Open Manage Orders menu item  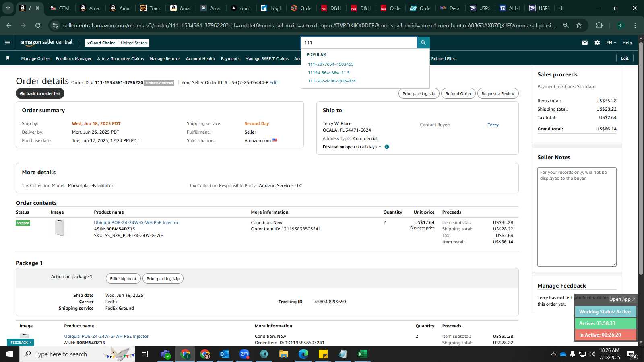point(36,58)
